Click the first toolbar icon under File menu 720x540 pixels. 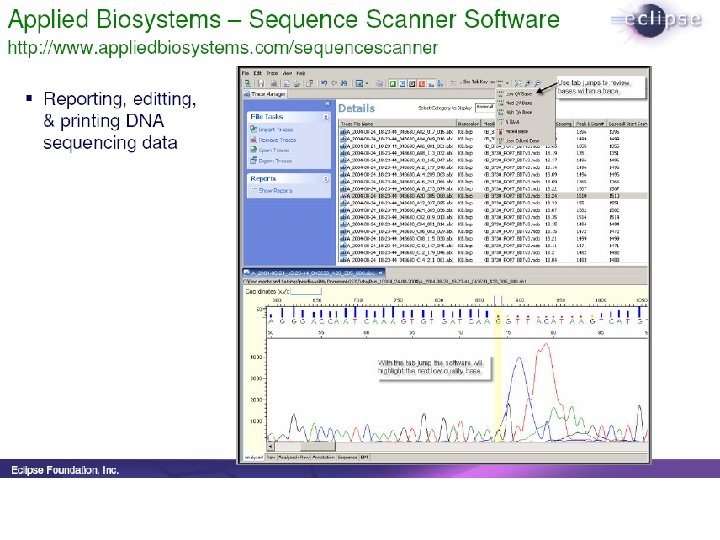tap(248, 84)
